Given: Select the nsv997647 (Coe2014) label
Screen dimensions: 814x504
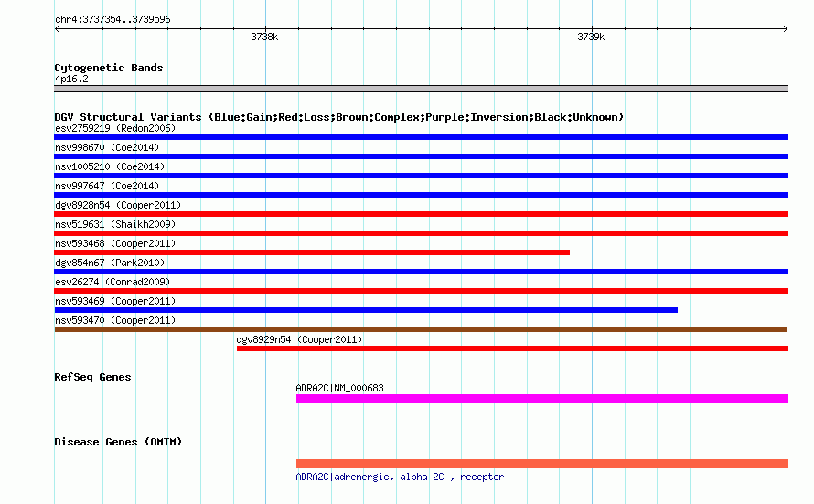Looking at the screenshot, I should [x=107, y=186].
